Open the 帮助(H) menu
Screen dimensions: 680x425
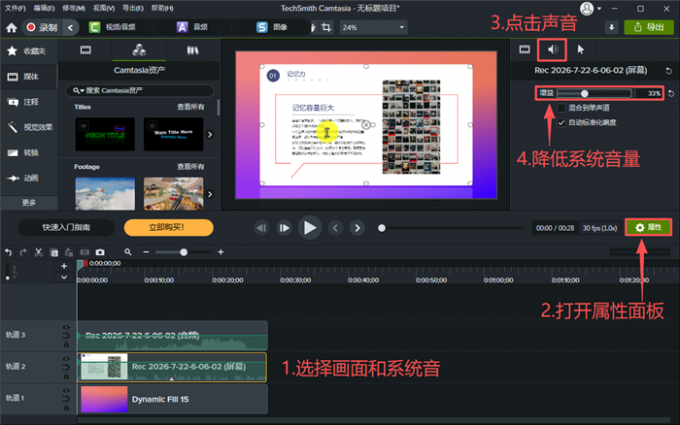162,8
